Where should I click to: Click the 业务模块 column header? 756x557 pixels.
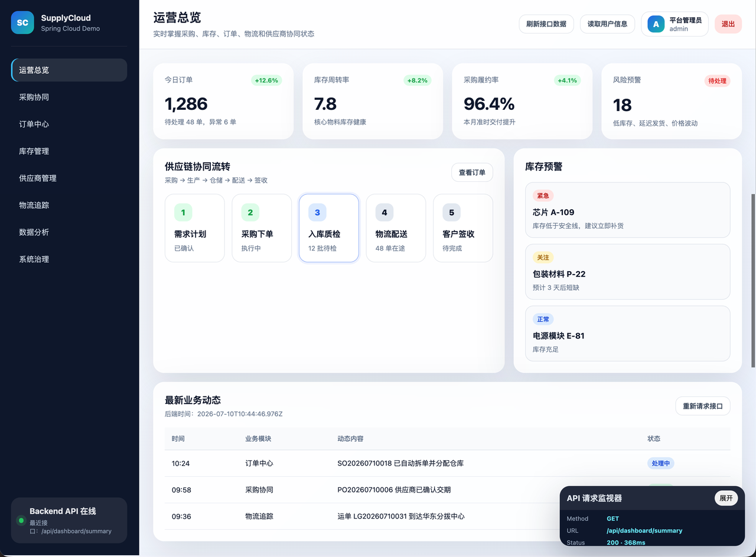(x=258, y=439)
